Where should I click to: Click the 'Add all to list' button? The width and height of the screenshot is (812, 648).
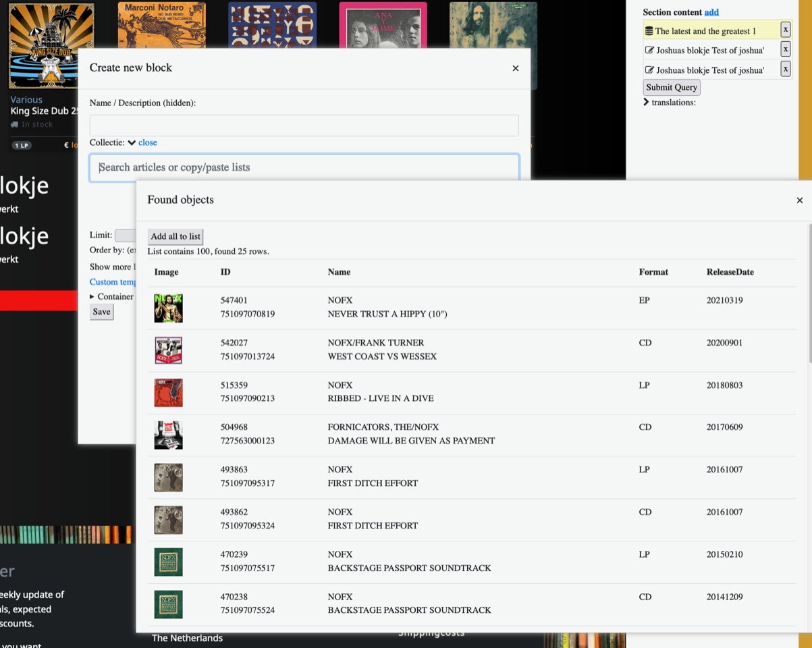click(x=175, y=236)
